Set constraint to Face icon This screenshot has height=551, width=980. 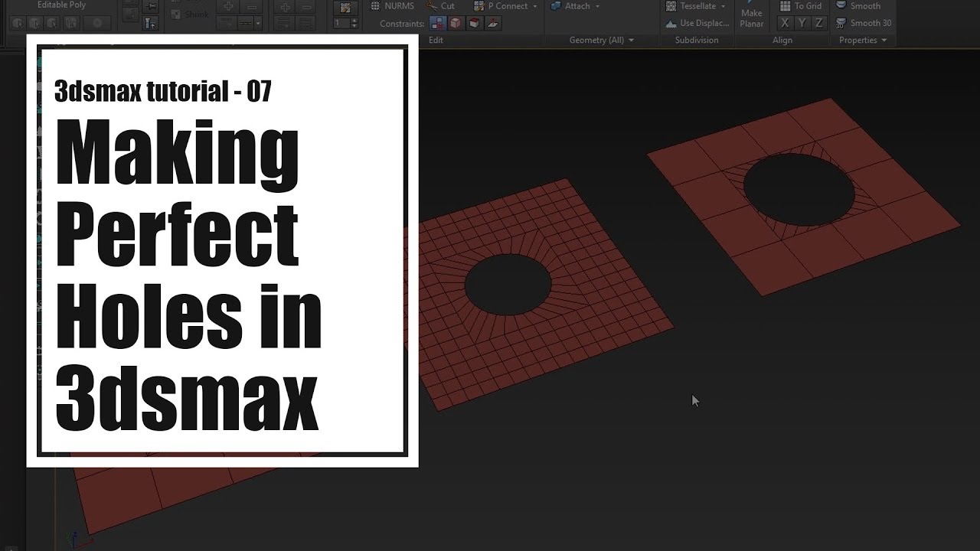point(474,24)
